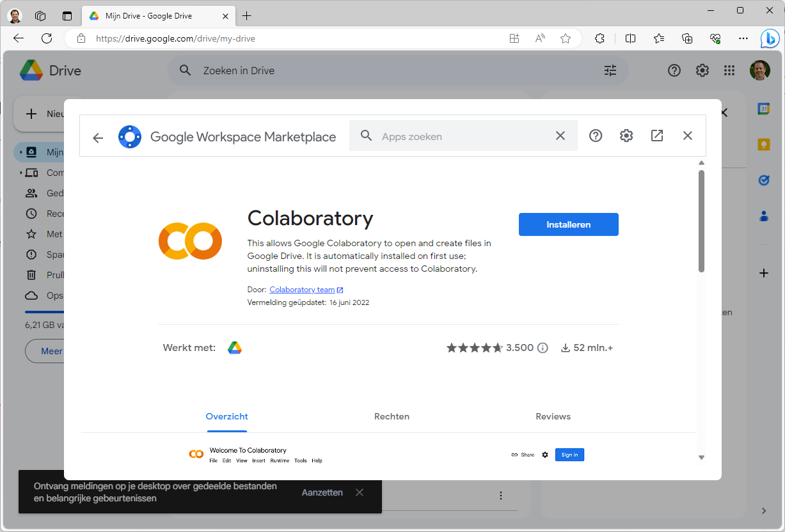Switch to the Rechten tab

pos(392,416)
